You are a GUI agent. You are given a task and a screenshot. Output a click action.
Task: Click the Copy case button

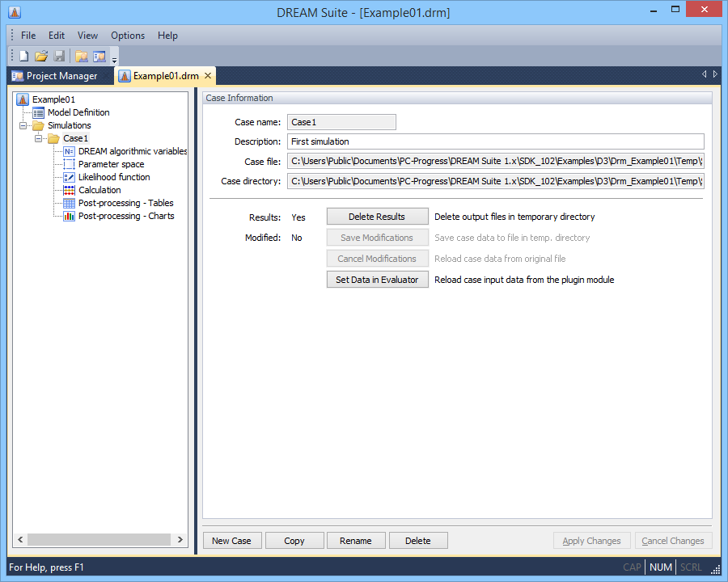pyautogui.click(x=294, y=541)
